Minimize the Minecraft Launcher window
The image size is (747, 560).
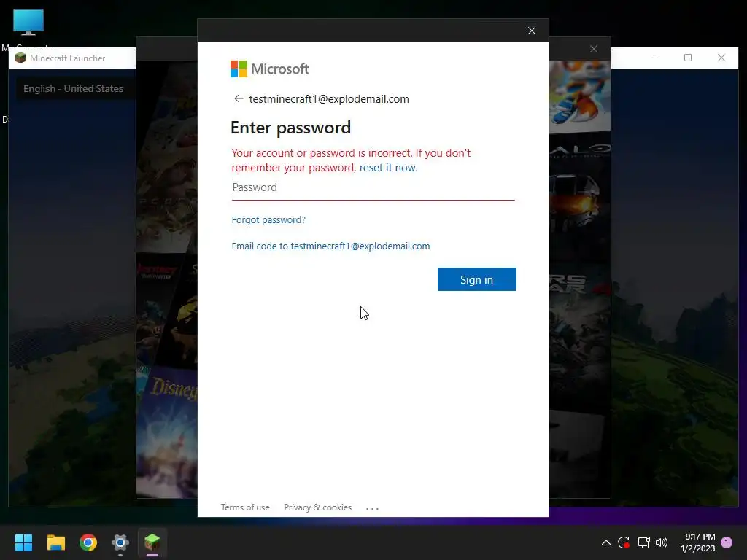point(655,58)
